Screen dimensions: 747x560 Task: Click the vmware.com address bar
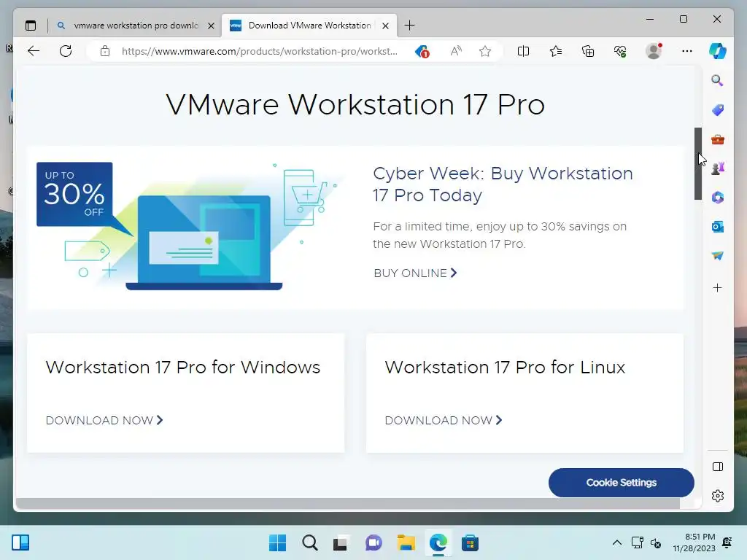click(259, 51)
